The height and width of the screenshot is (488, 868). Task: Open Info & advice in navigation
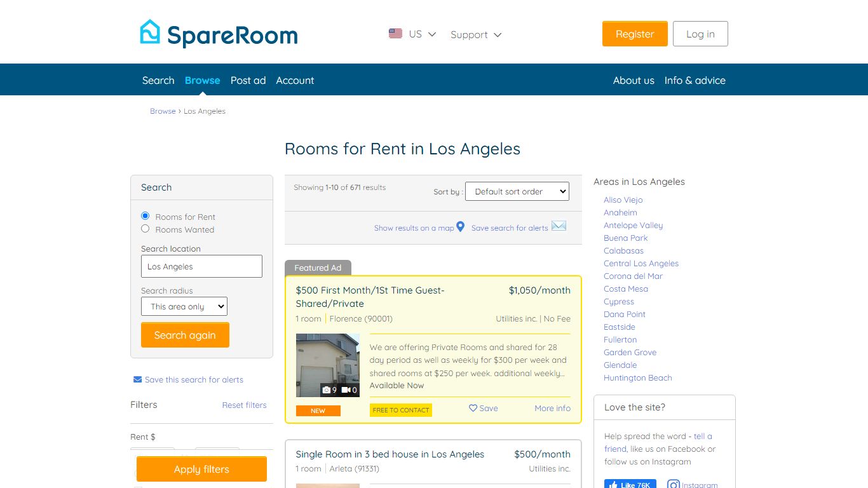(x=695, y=80)
